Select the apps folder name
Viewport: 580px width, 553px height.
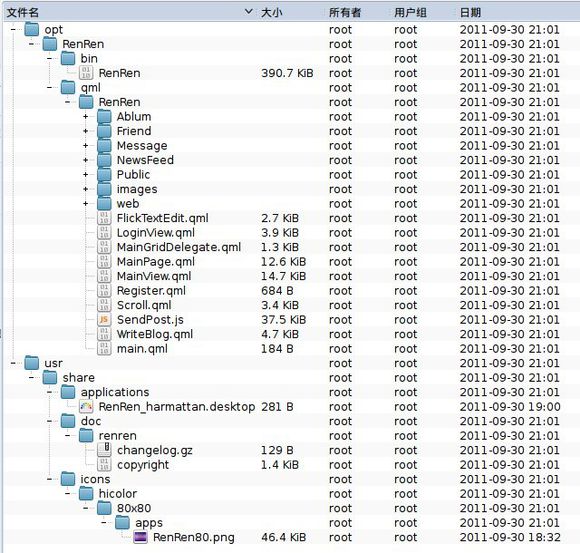click(x=149, y=523)
